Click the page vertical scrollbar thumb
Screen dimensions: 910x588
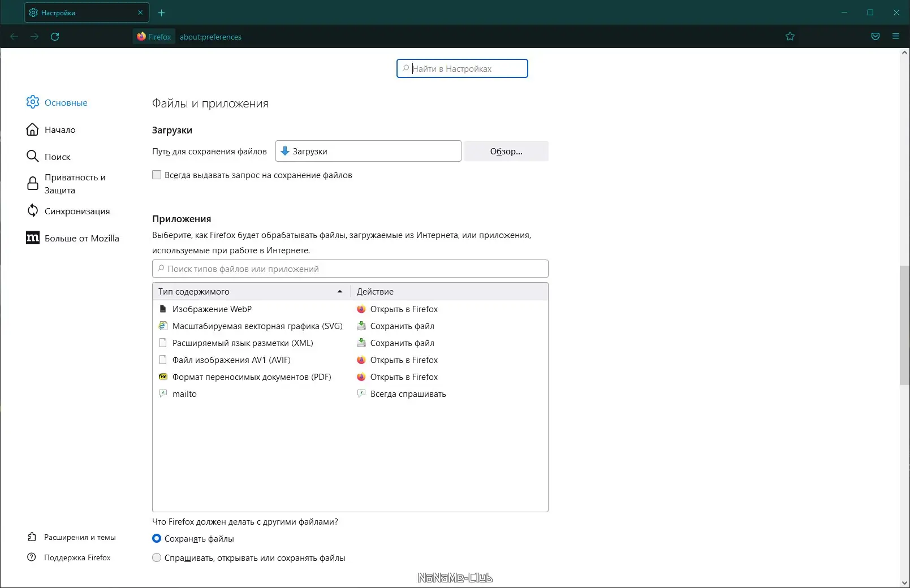point(904,325)
